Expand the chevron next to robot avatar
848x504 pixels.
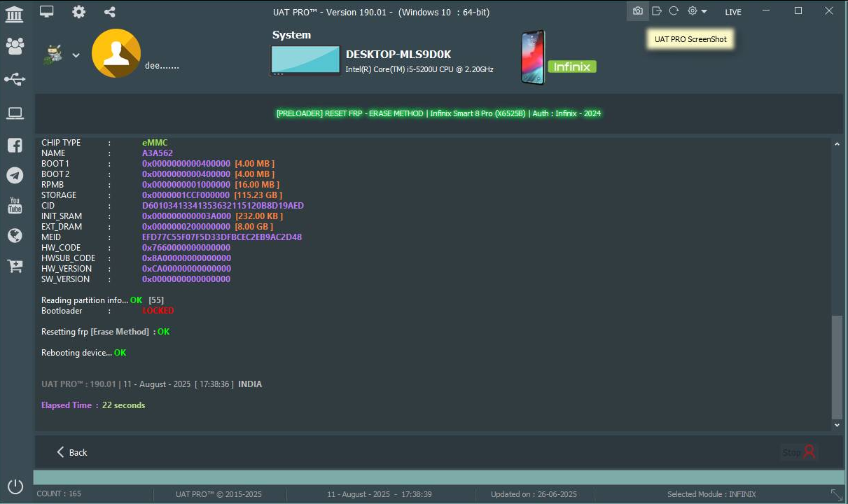coord(76,56)
